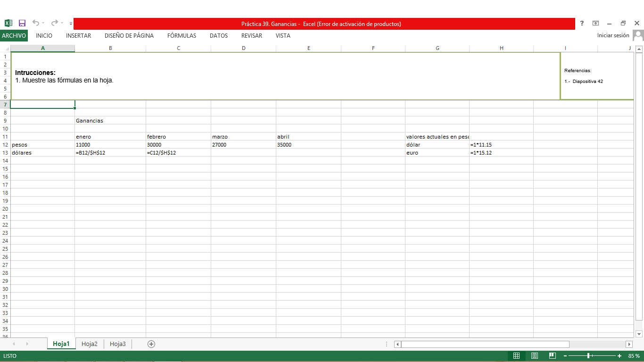Open Undo history dropdown arrow
Image resolution: width=644 pixels, height=362 pixels.
[43, 23]
